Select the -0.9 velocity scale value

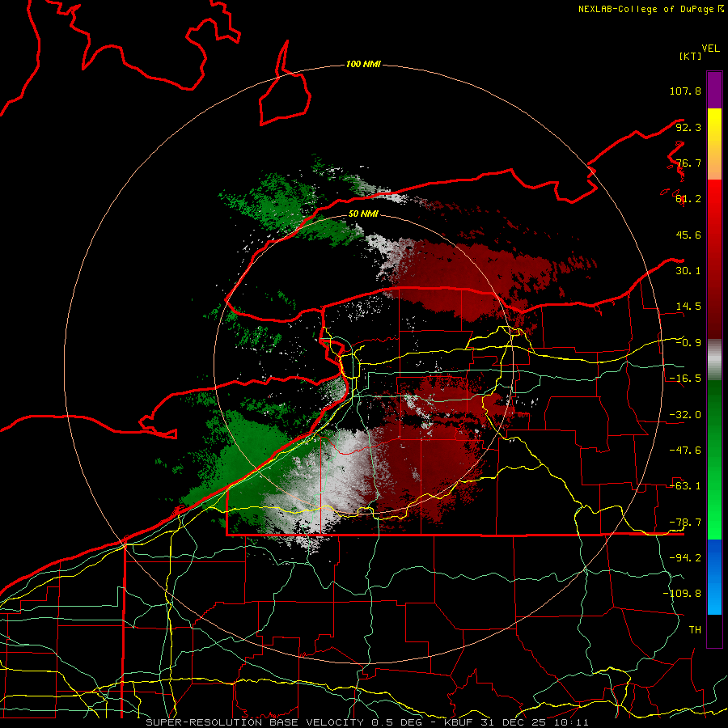click(x=688, y=343)
